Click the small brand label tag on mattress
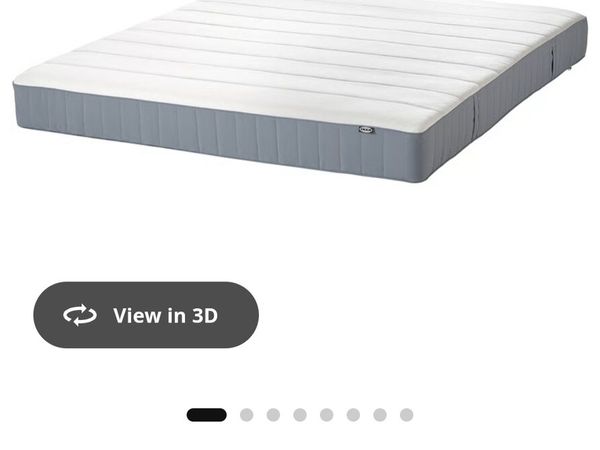 click(367, 130)
